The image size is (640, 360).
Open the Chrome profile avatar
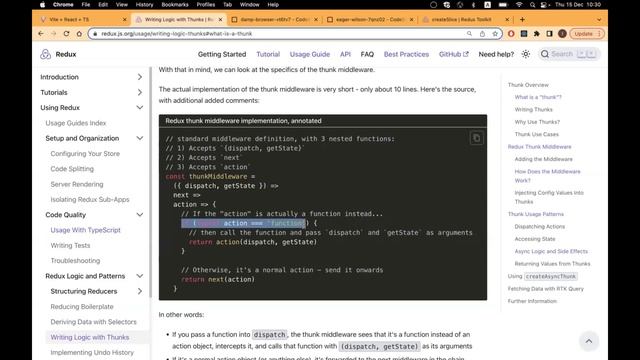coord(562,34)
